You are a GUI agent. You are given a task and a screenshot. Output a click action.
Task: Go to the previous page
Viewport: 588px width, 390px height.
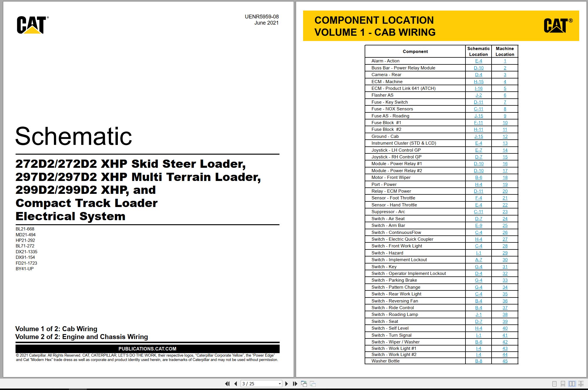[236, 384]
